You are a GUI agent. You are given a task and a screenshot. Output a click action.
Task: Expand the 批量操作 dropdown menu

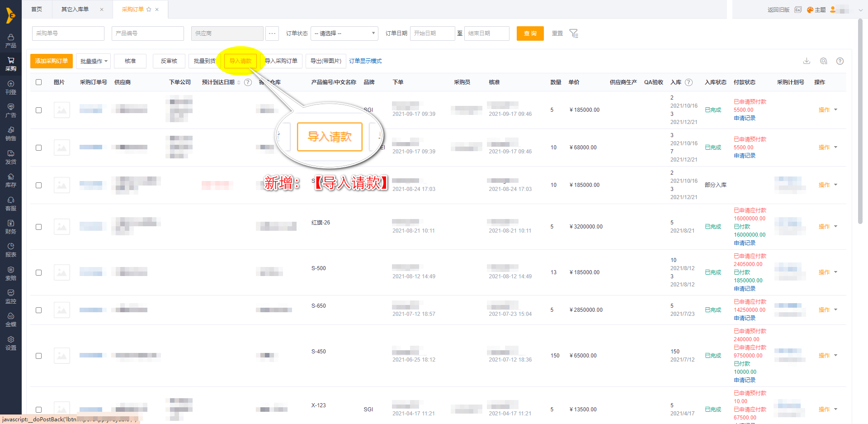pos(94,61)
